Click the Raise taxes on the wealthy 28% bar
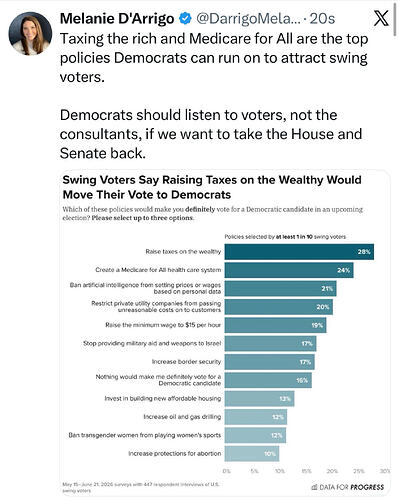399x499 pixels. coord(299,252)
